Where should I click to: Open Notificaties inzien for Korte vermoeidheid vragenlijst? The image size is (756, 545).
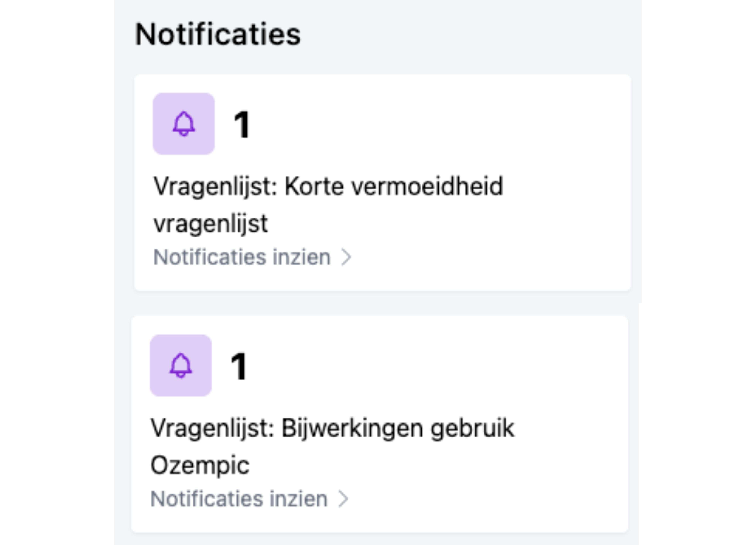click(242, 257)
